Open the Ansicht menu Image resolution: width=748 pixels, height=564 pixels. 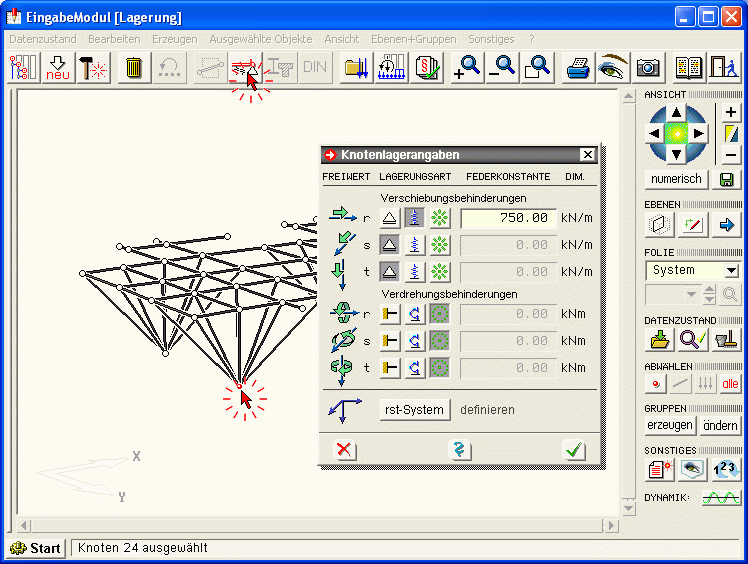pyautogui.click(x=342, y=39)
